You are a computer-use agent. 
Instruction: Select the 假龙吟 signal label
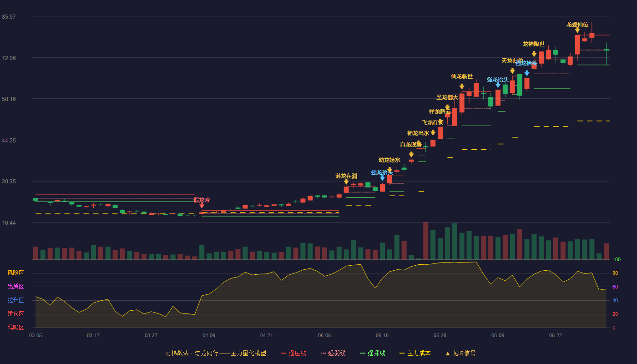click(x=202, y=200)
